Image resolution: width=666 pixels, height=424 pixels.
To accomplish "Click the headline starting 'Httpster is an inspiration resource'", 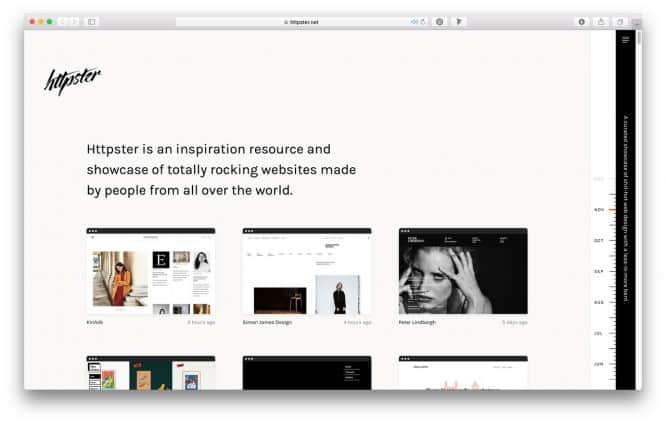I will pyautogui.click(x=221, y=170).
